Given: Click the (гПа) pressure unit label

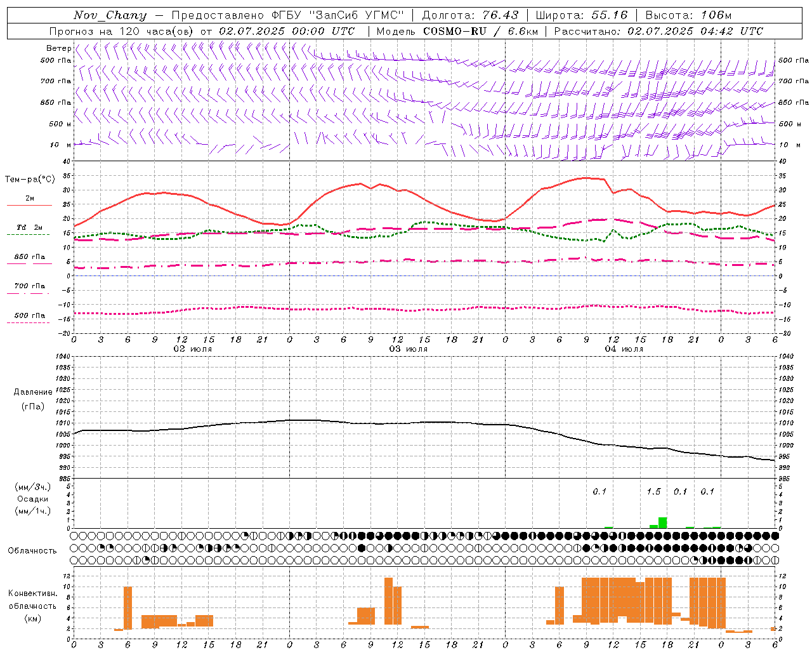Looking at the screenshot, I should point(33,406).
